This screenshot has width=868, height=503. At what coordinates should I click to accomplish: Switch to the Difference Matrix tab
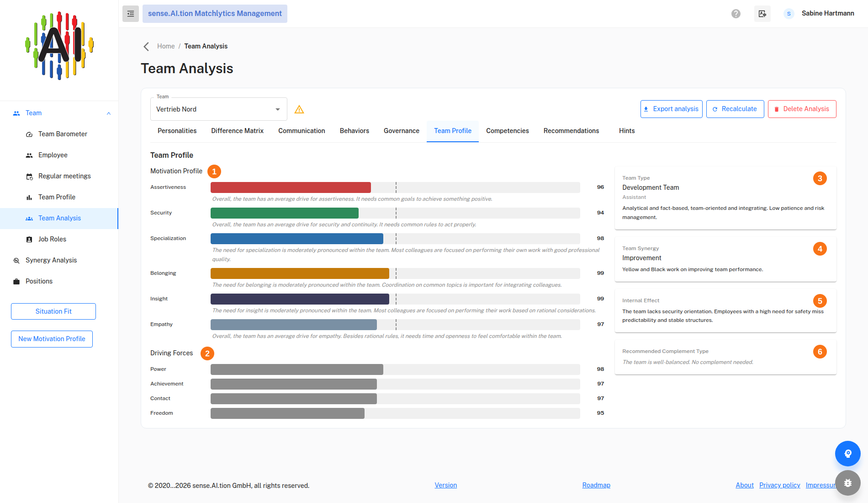point(238,131)
